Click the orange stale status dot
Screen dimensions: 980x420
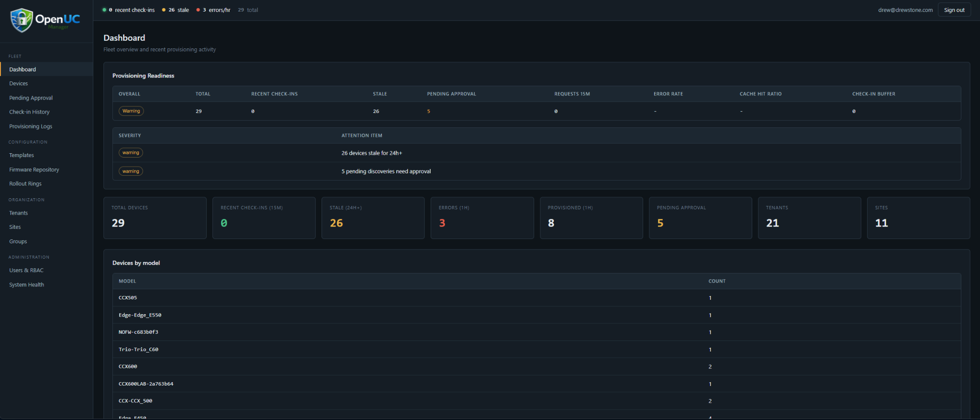(164, 10)
